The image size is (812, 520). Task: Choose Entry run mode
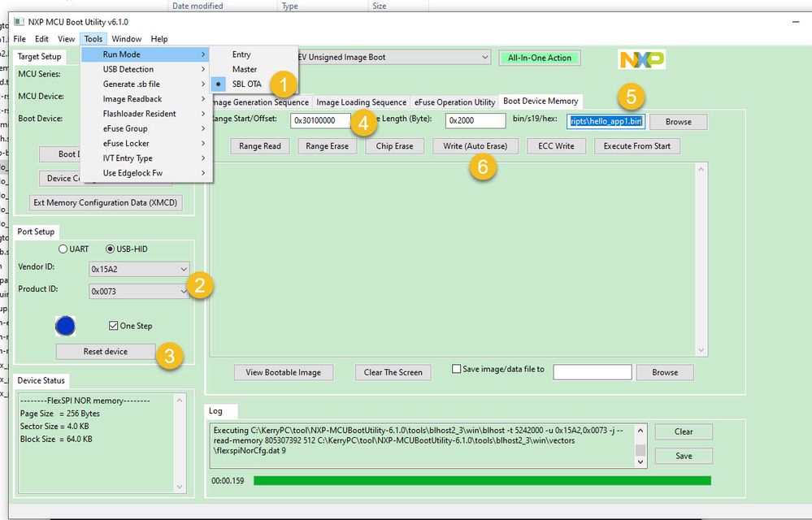[x=241, y=54]
